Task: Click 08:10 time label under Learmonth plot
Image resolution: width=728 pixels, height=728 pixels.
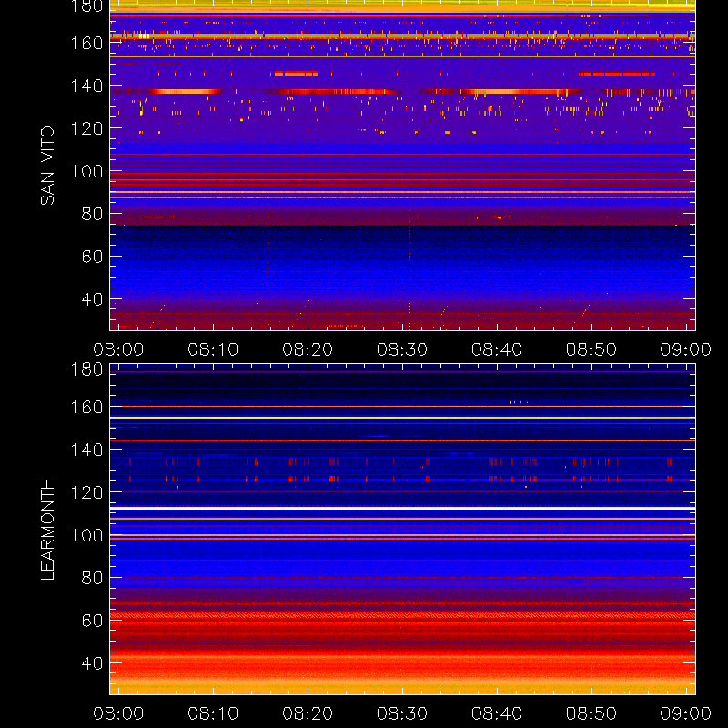Action: click(x=213, y=713)
